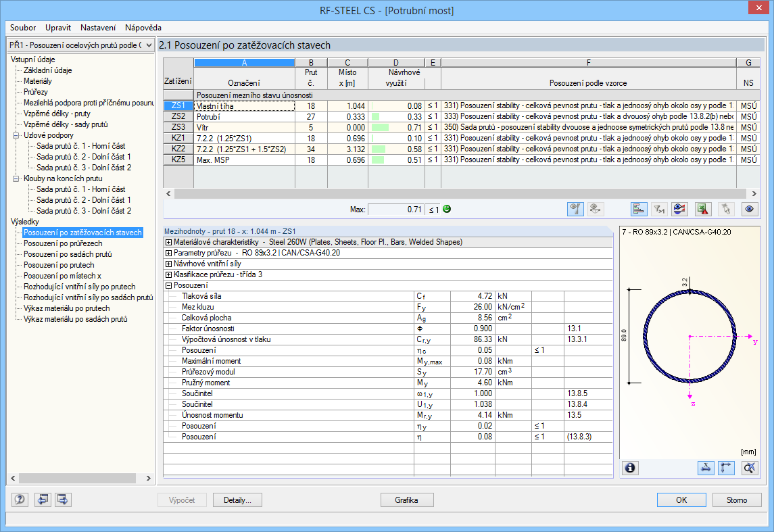
Task: Collapse Uzlové podpory tree node
Action: pos(16,135)
